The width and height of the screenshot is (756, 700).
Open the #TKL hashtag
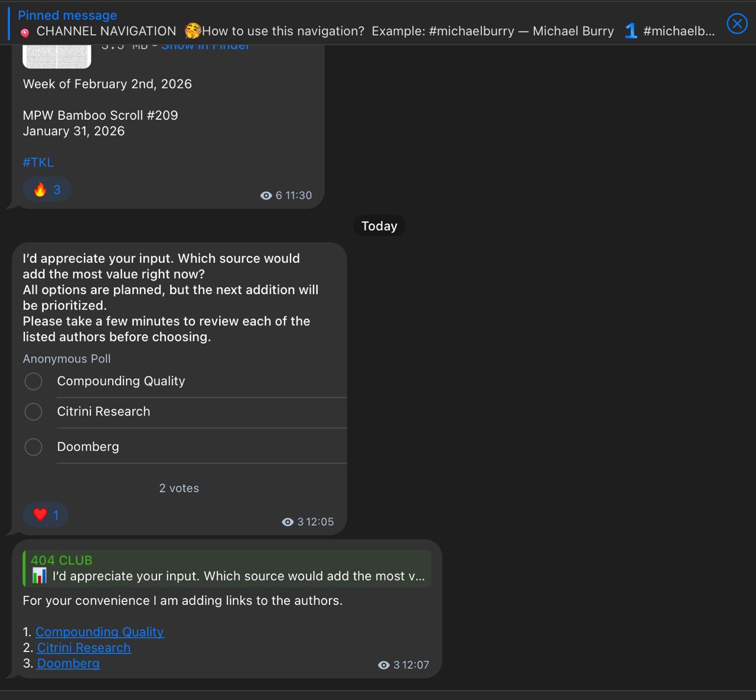[38, 162]
